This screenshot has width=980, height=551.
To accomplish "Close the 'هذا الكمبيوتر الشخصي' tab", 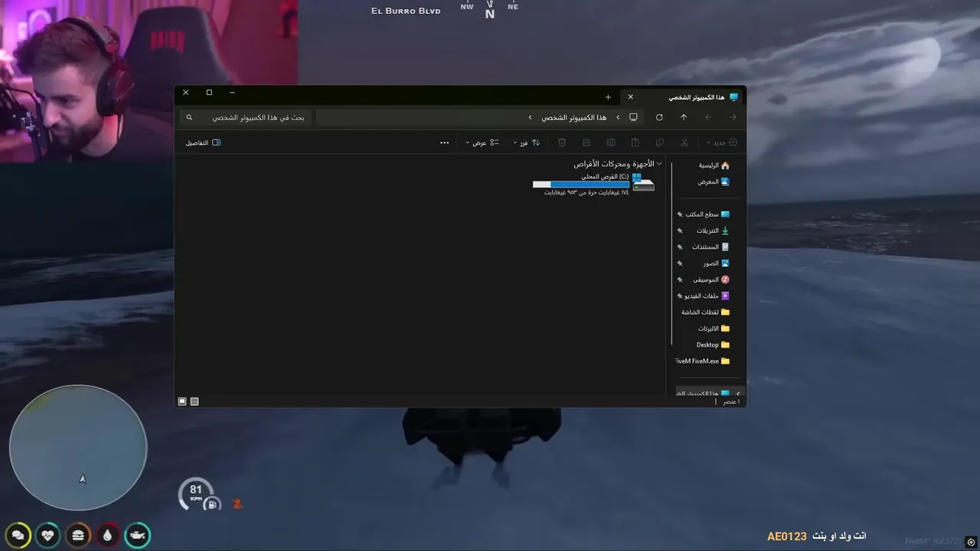I will click(x=631, y=97).
